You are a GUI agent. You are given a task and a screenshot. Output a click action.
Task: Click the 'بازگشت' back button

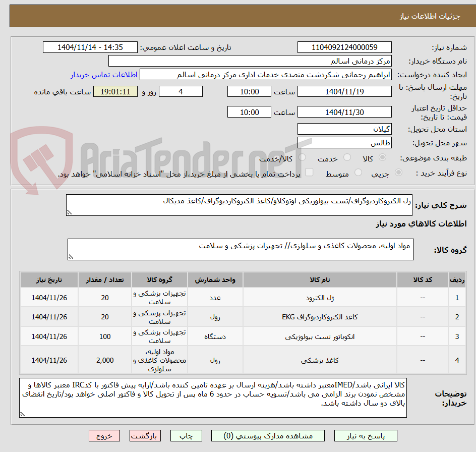click(145, 435)
